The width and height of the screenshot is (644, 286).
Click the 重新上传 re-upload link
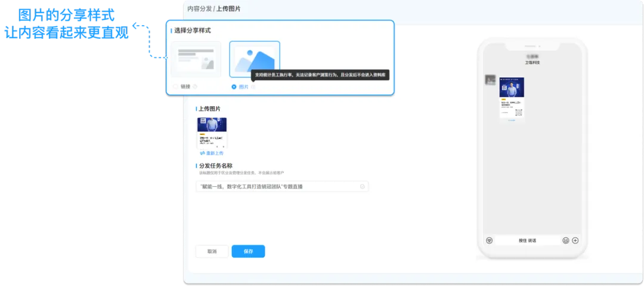215,153
